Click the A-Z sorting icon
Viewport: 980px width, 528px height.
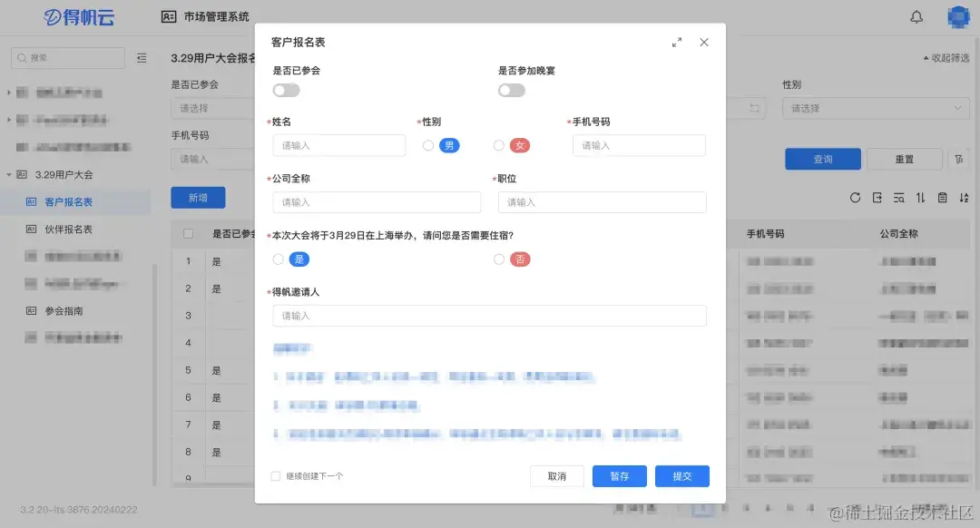click(x=963, y=197)
